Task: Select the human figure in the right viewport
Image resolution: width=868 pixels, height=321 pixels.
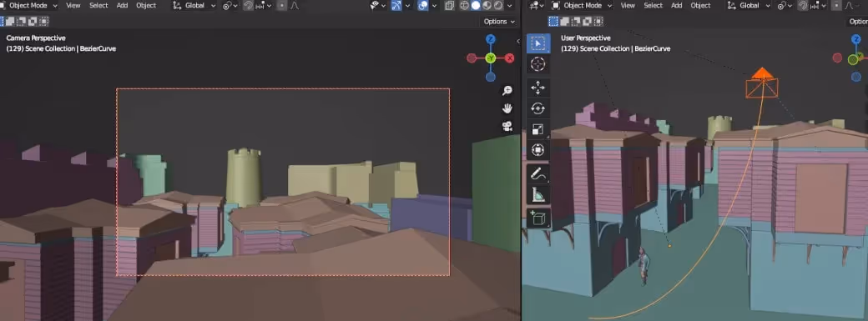Action: [643, 266]
